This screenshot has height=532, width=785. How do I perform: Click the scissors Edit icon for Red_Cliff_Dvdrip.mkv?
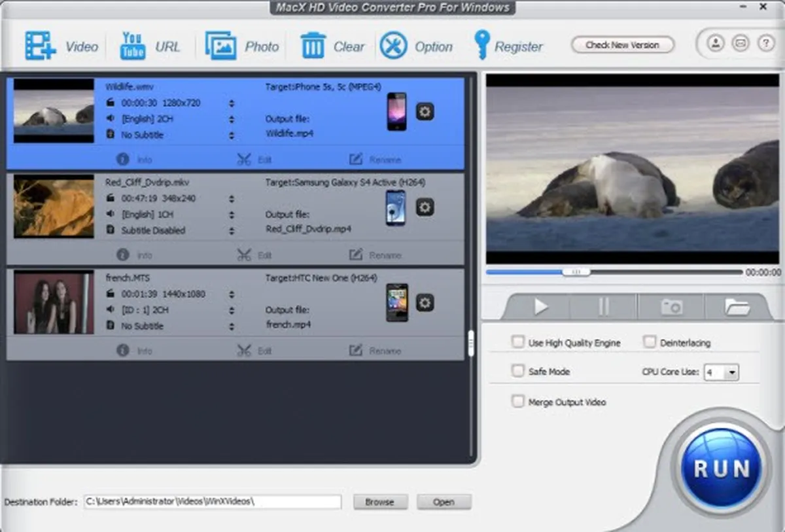244,255
